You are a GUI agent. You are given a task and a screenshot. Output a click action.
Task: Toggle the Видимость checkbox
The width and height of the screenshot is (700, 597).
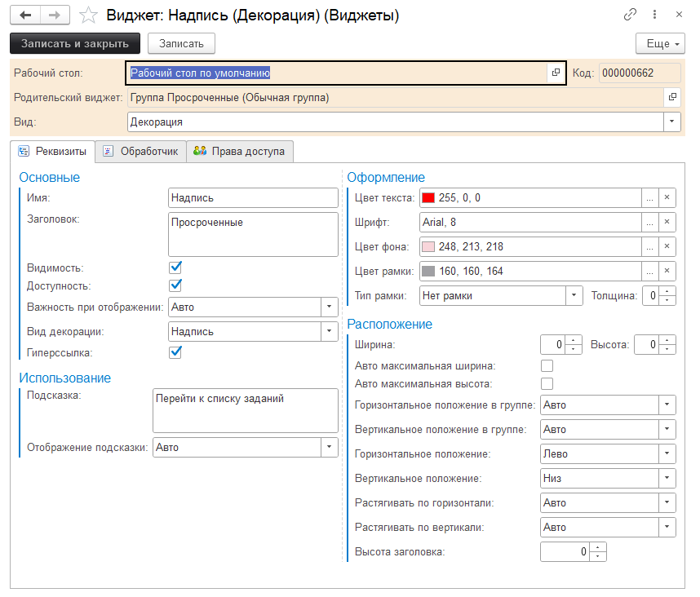click(x=175, y=268)
